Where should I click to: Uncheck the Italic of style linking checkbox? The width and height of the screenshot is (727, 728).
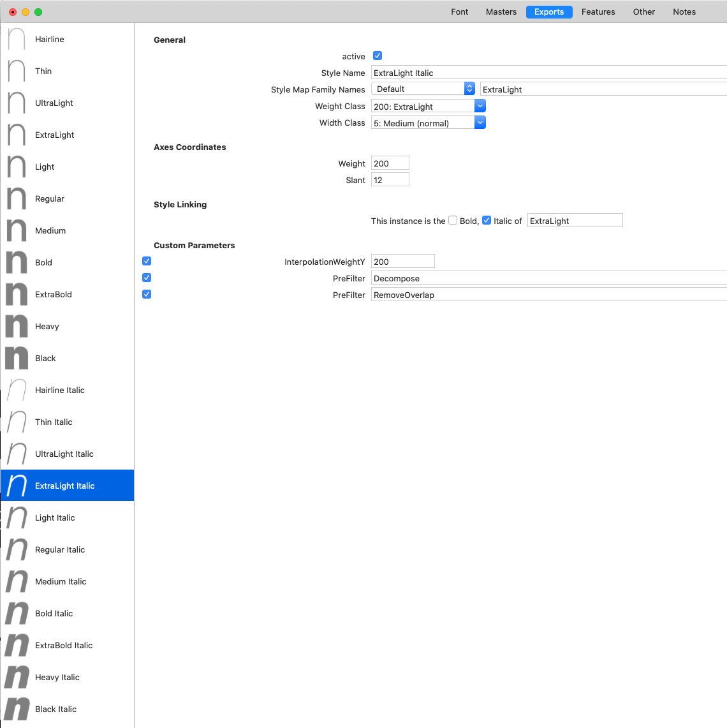pos(487,220)
